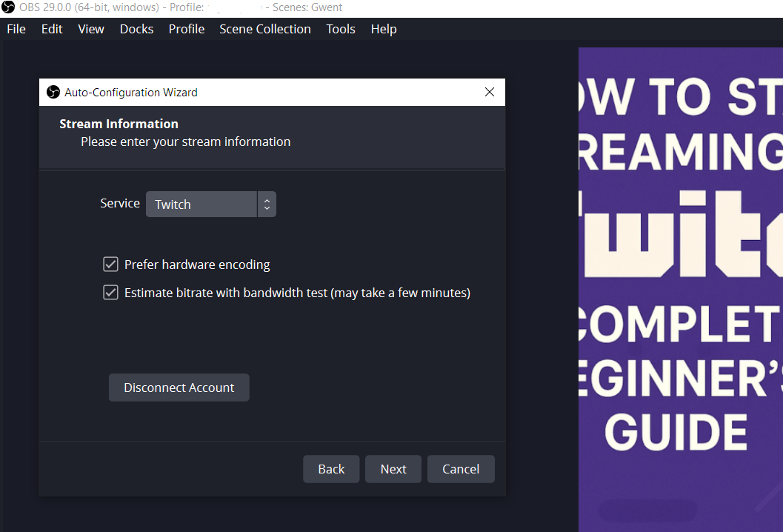The height and width of the screenshot is (532, 783).
Task: Uncheck Prefer hardware encoding checkbox
Action: tap(110, 265)
